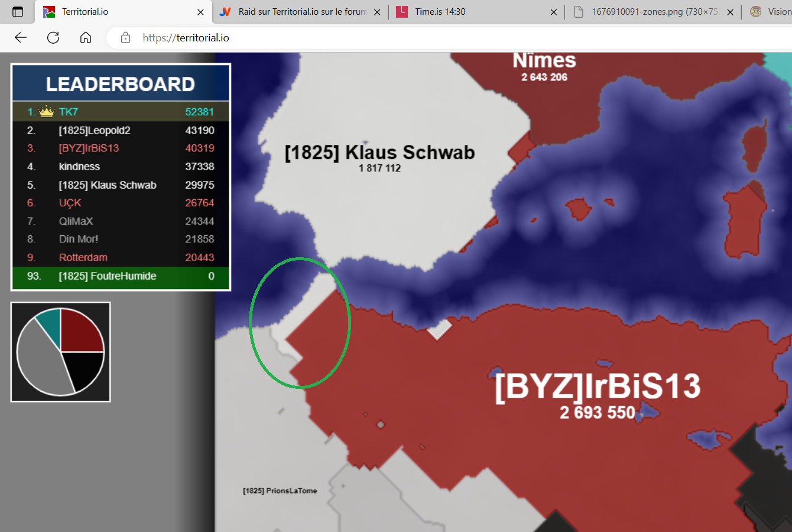Viewport: 792px width, 532px height.
Task: Close the Territorial.io tab
Action: (200, 12)
